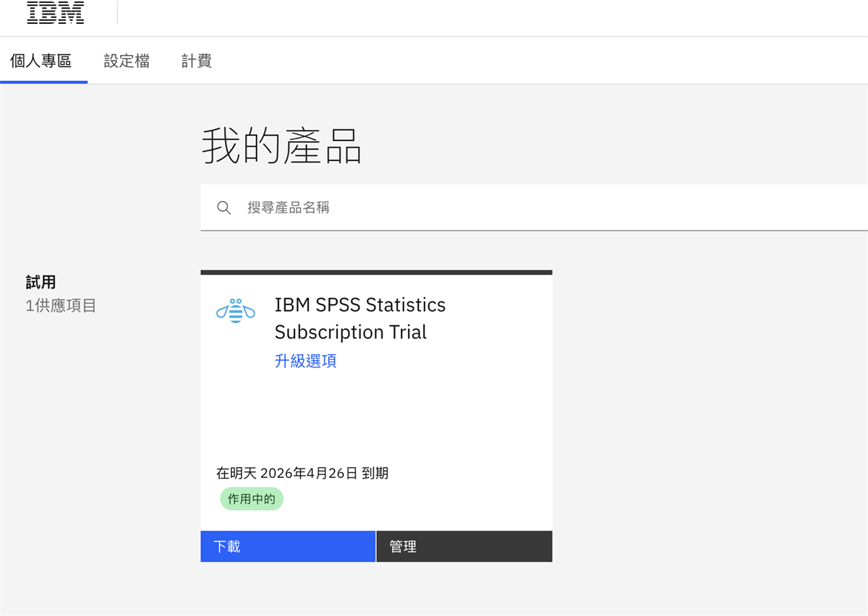
Task: Click the search magnifier icon
Action: click(x=224, y=208)
